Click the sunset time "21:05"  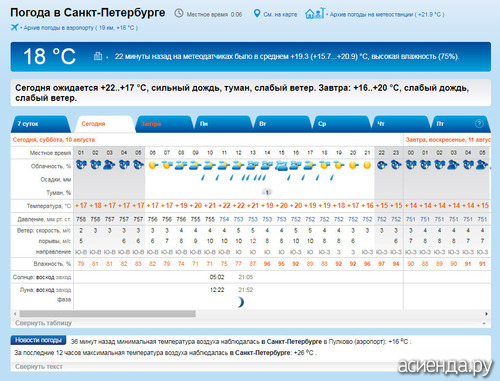(246, 277)
